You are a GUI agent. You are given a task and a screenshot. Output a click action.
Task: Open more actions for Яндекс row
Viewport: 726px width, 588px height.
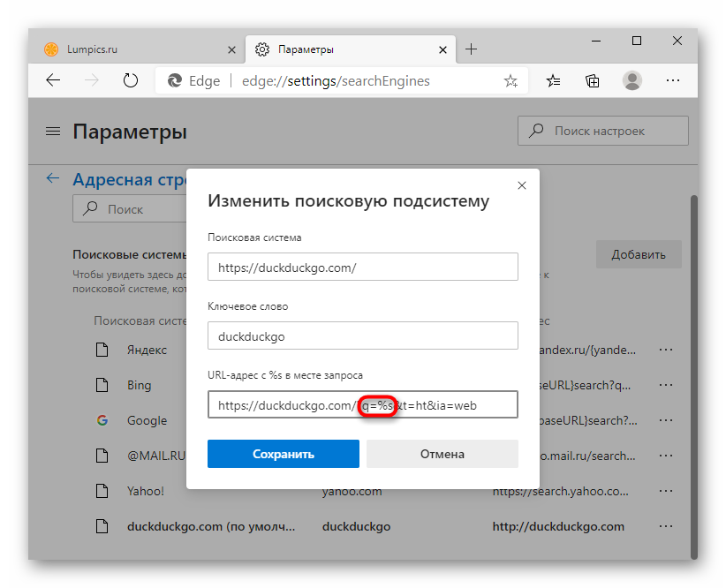coord(666,350)
